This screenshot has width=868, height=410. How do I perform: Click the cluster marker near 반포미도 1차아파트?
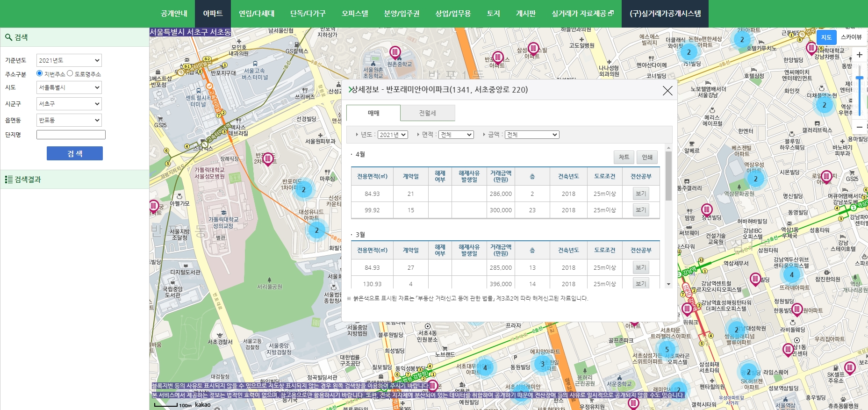pyautogui.click(x=303, y=189)
